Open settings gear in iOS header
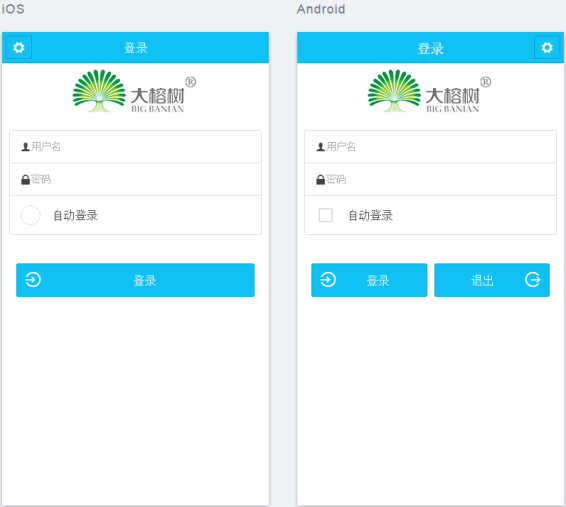566x507 pixels. click(x=19, y=47)
